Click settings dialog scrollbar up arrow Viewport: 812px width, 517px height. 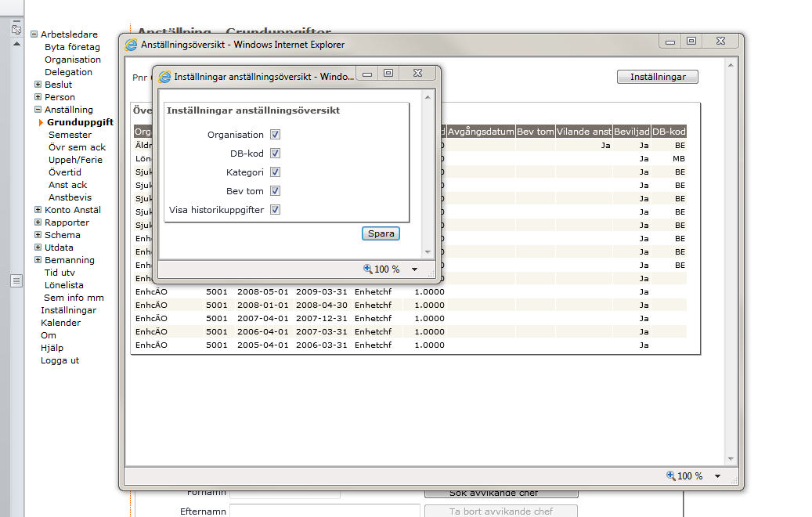(x=428, y=97)
